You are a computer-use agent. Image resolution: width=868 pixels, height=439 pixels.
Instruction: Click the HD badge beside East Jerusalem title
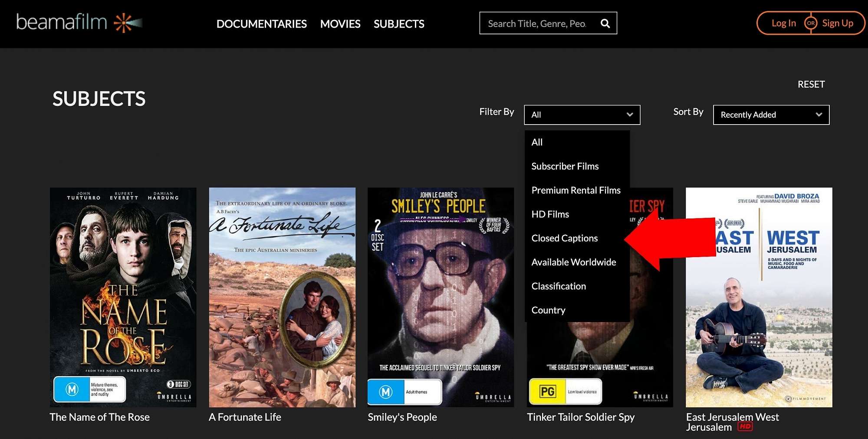click(x=745, y=427)
